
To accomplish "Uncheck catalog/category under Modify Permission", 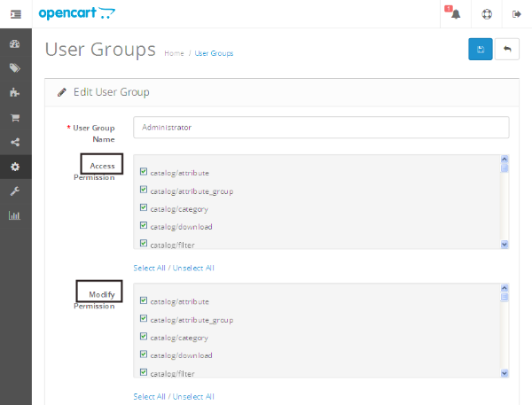I will 144,336.
